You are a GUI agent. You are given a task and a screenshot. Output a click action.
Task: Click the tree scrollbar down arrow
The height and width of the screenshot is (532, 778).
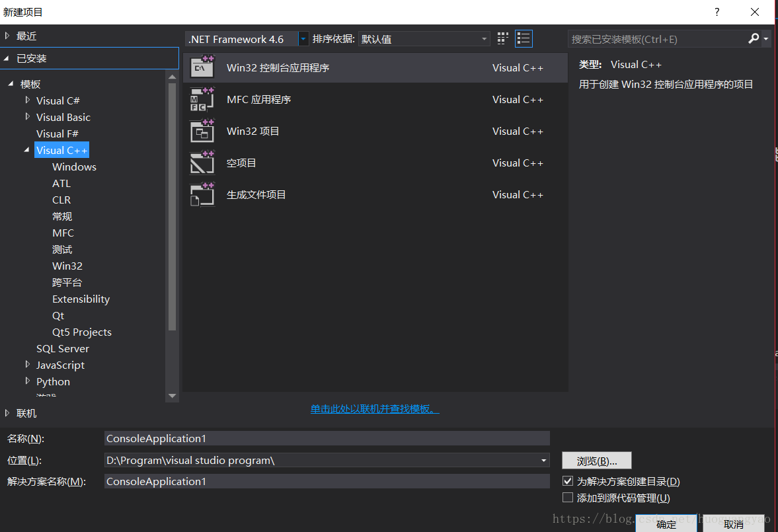(x=172, y=395)
